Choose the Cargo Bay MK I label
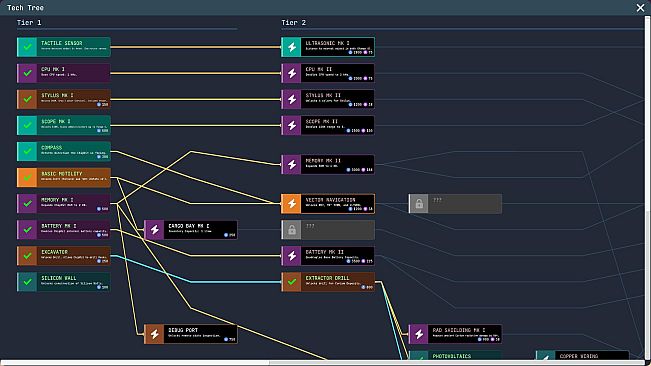The image size is (651, 366). pos(189,226)
